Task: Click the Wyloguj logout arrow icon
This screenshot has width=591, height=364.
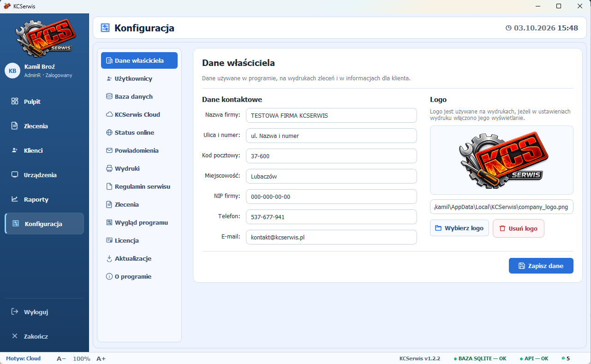Action: click(15, 312)
